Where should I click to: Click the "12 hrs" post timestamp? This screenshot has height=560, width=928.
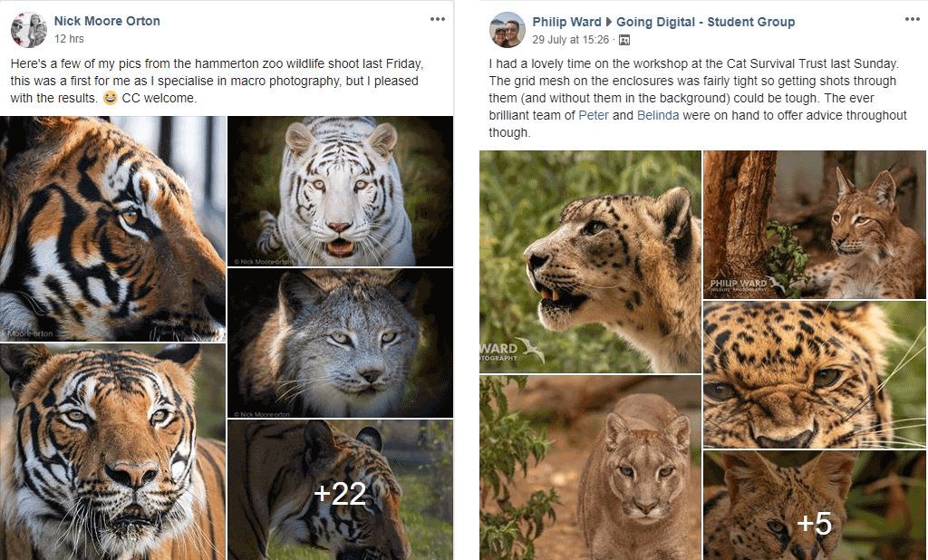[69, 39]
